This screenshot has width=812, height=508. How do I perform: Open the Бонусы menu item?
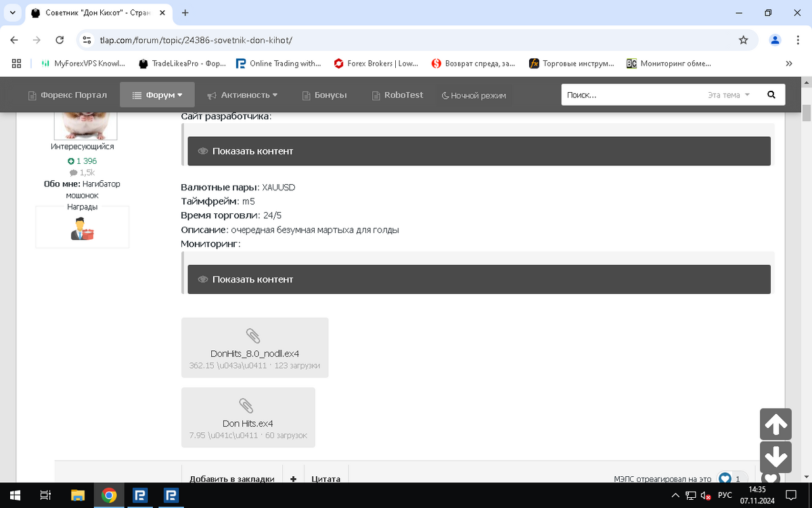point(325,95)
